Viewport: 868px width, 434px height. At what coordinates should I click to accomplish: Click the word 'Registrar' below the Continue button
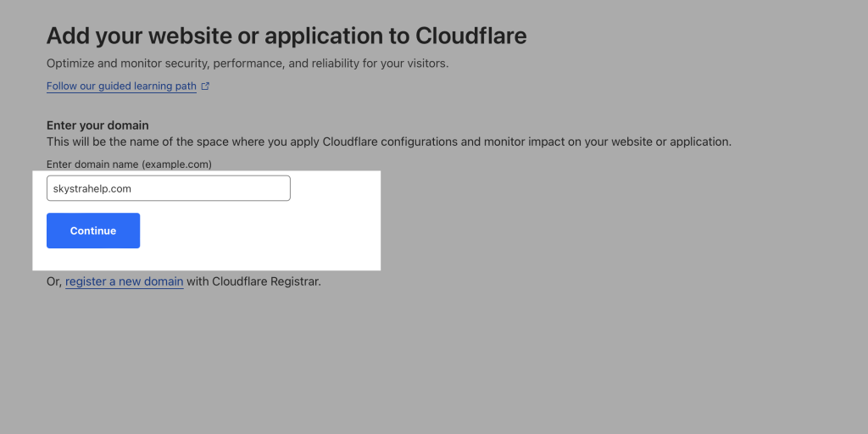click(294, 281)
